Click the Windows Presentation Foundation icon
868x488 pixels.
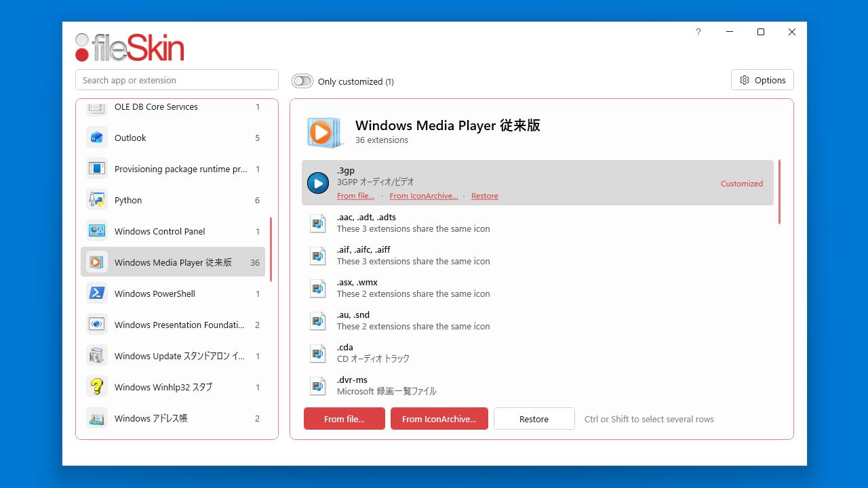click(x=97, y=325)
